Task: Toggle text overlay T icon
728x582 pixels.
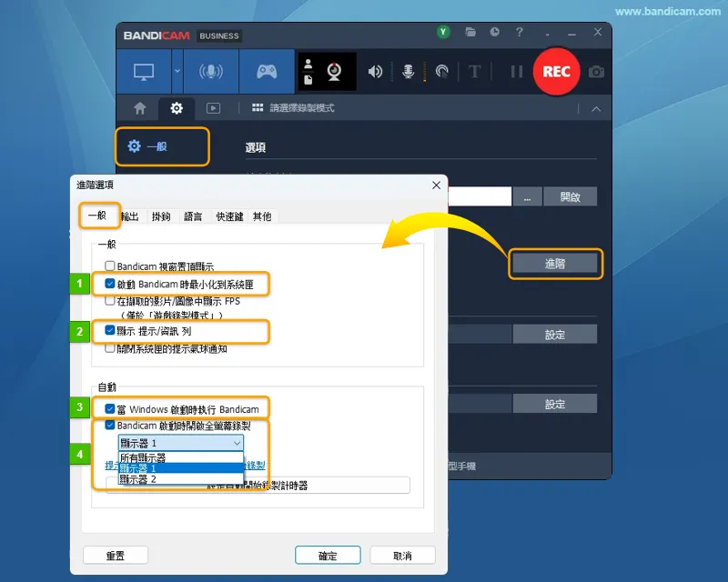Action: click(x=474, y=72)
